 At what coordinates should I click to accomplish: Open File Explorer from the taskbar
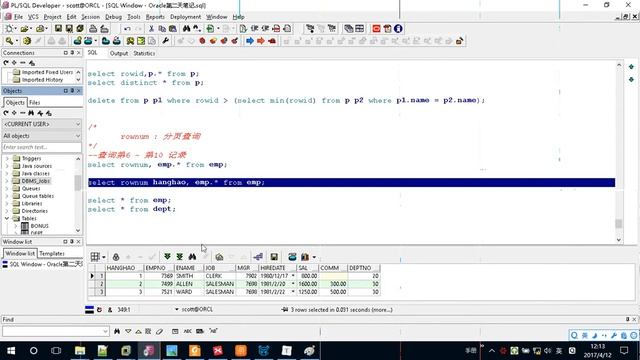80,350
